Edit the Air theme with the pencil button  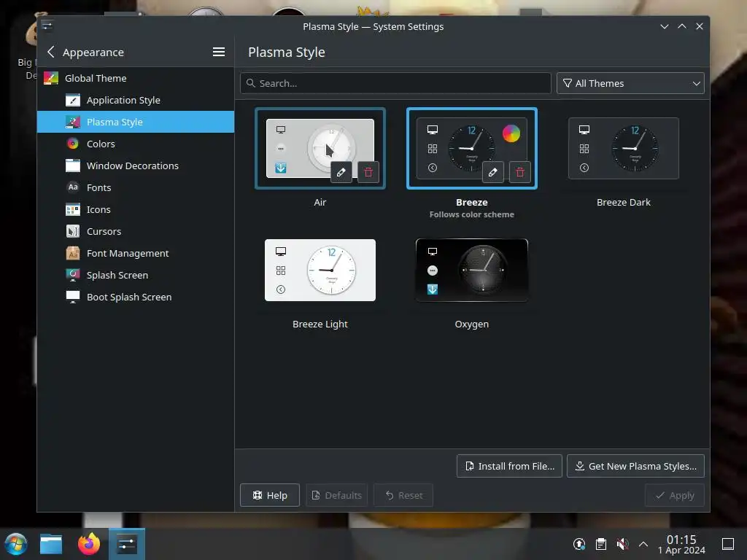[x=341, y=172]
